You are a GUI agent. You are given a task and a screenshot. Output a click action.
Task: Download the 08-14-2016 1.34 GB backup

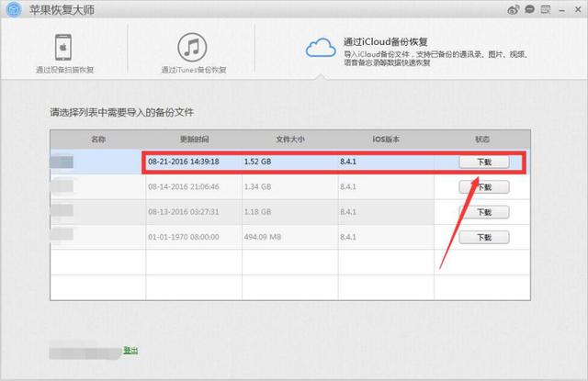tap(483, 187)
